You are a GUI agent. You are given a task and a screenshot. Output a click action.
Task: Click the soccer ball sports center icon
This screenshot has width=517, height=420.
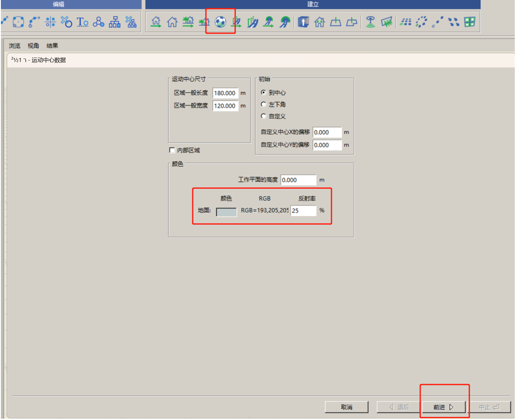tap(221, 22)
